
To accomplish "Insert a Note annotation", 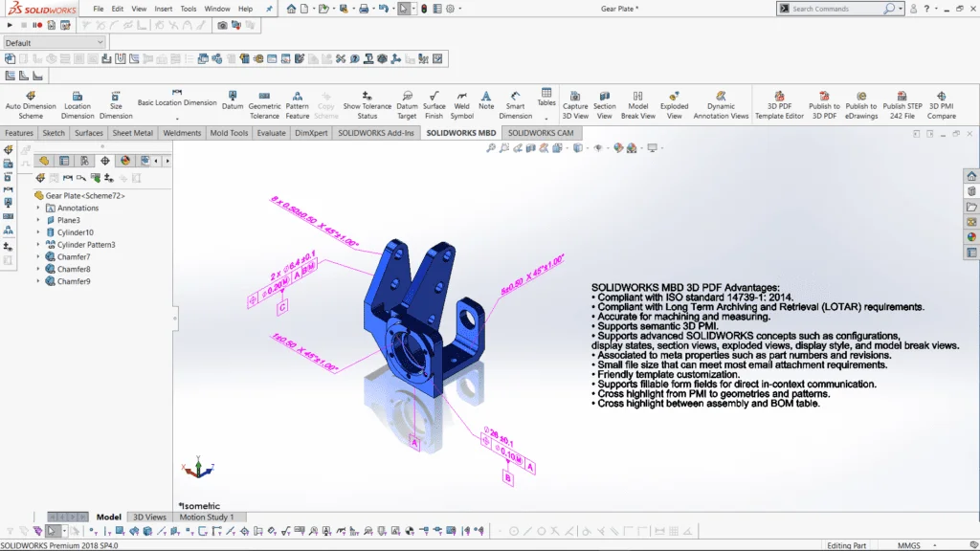I will (x=486, y=99).
